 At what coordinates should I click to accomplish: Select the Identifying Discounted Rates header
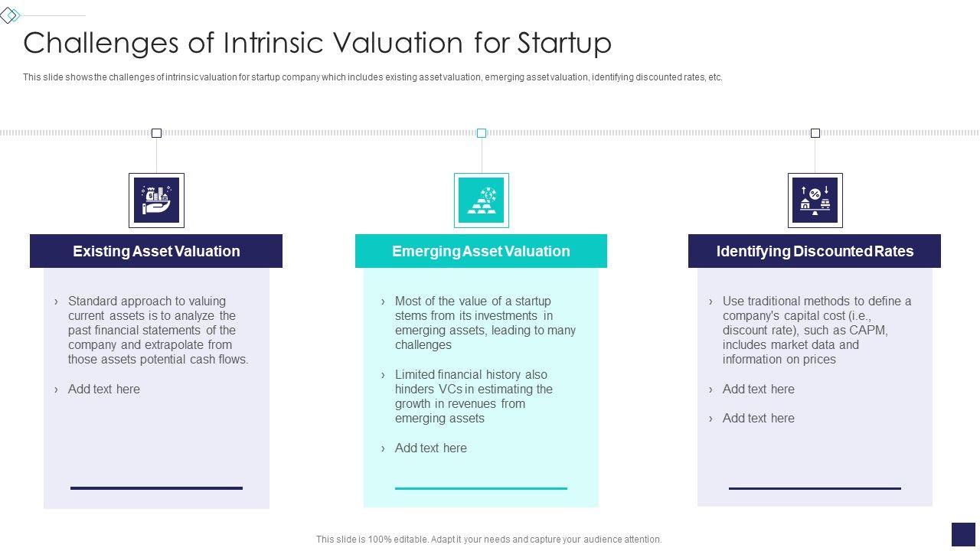tap(815, 251)
